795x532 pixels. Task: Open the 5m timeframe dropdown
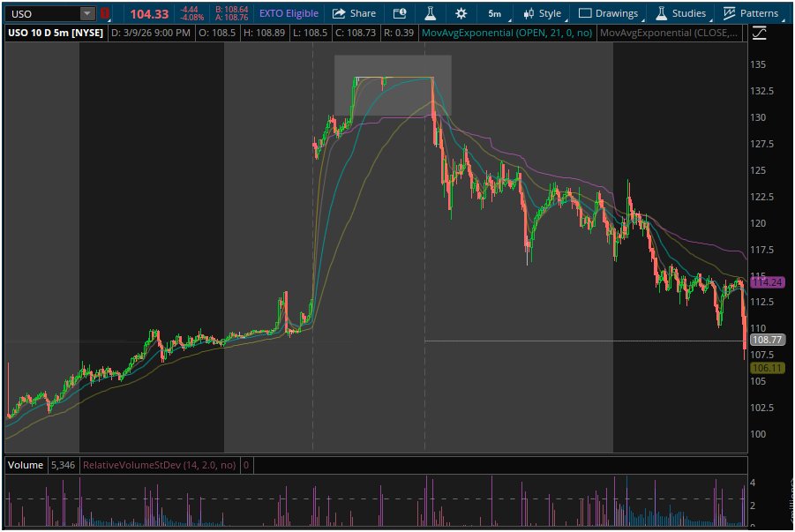click(495, 14)
